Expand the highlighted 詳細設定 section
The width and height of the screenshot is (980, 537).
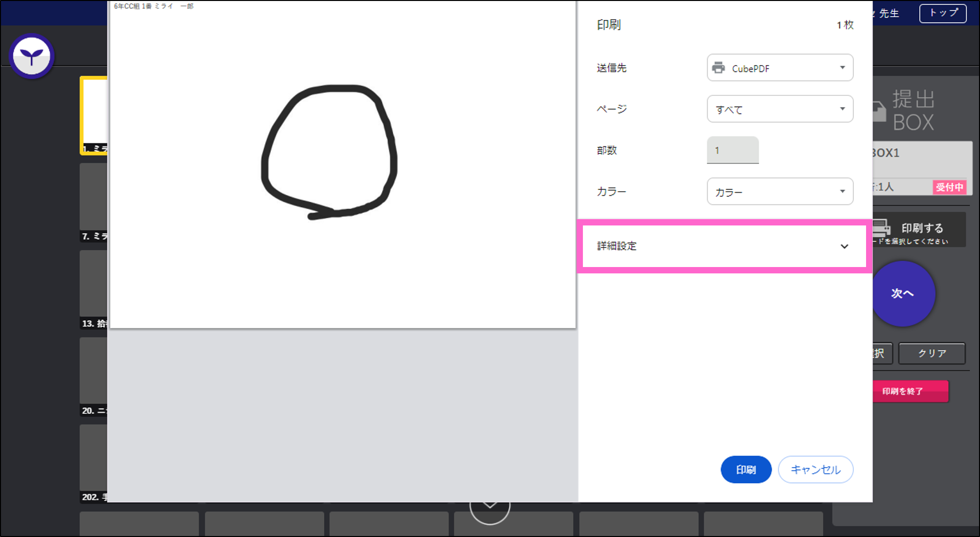(x=725, y=246)
